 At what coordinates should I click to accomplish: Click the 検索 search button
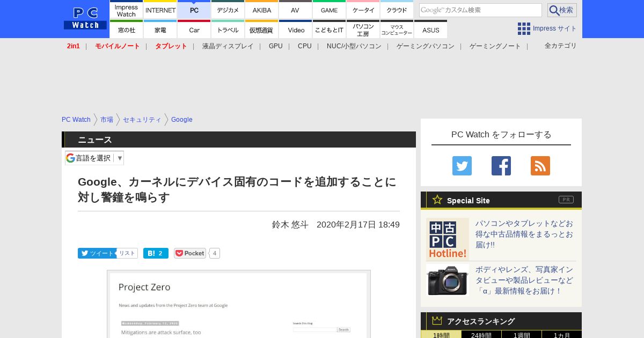[x=562, y=10]
